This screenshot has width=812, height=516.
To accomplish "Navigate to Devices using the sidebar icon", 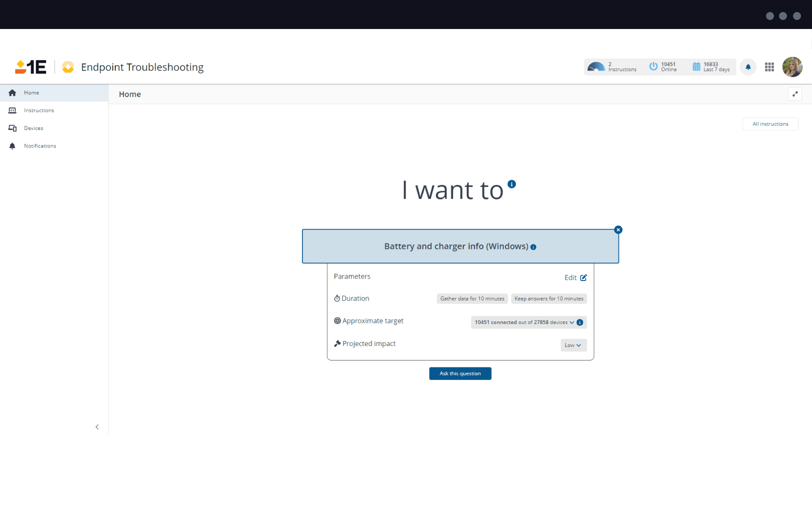I will click(x=12, y=128).
